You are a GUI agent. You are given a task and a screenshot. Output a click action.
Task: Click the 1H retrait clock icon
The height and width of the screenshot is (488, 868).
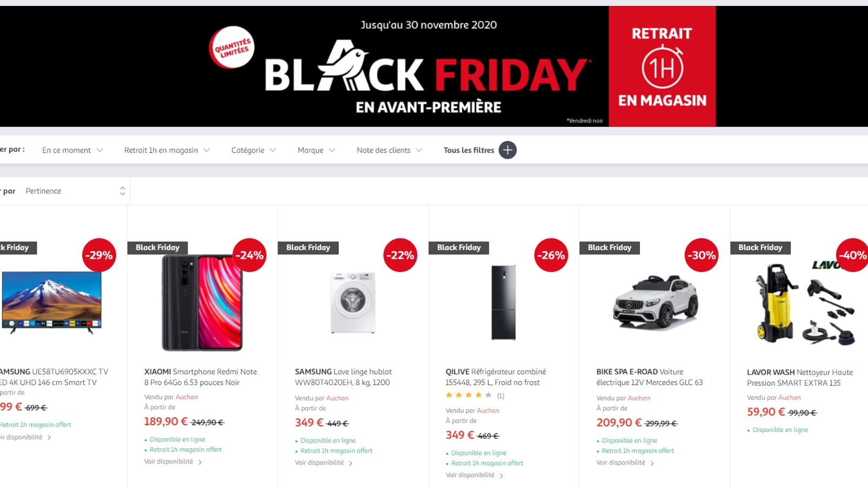pos(662,68)
